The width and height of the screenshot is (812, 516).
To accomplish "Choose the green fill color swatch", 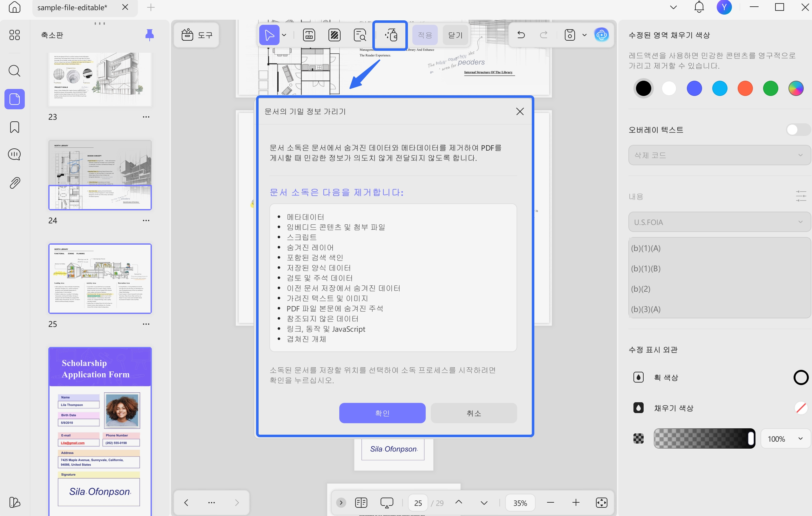I will [770, 89].
